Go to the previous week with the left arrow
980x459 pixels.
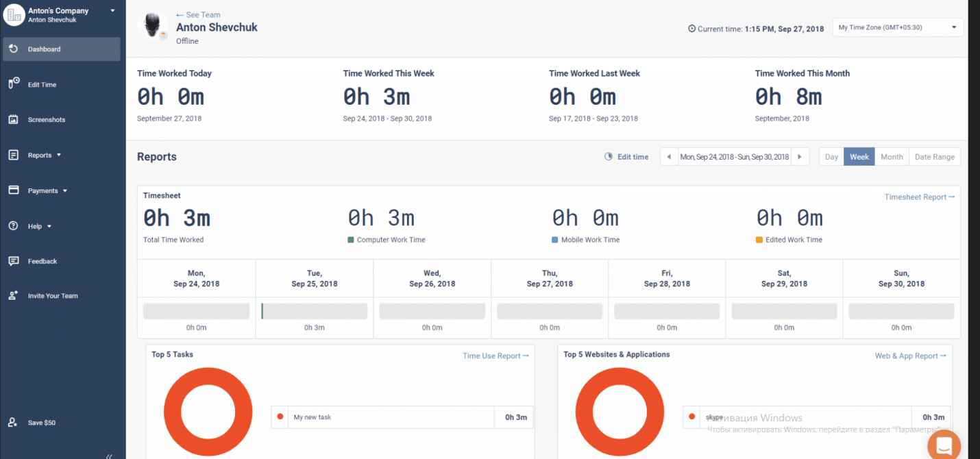tap(669, 157)
